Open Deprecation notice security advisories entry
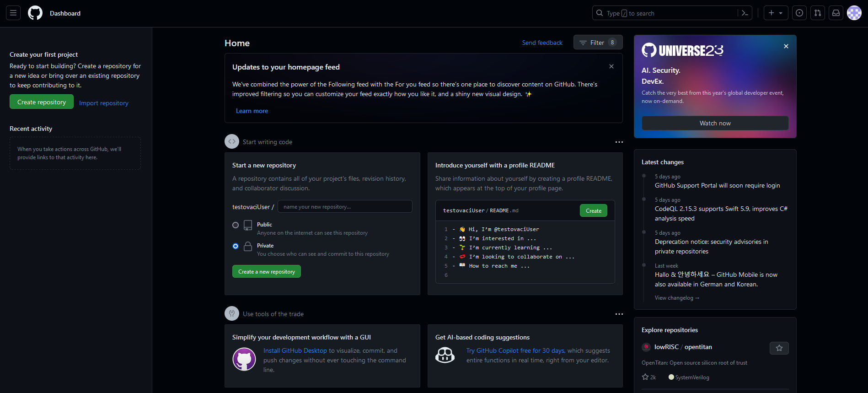This screenshot has height=393, width=868. point(712,247)
